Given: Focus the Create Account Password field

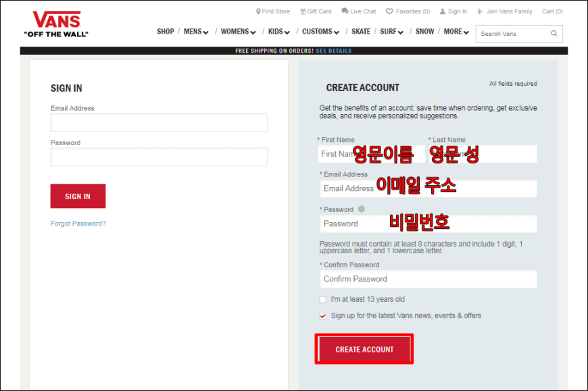Looking at the screenshot, I should click(x=428, y=224).
